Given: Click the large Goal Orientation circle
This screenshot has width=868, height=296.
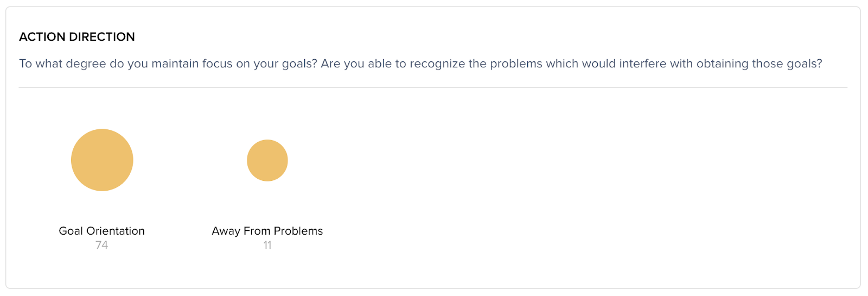Looking at the screenshot, I should tap(102, 160).
